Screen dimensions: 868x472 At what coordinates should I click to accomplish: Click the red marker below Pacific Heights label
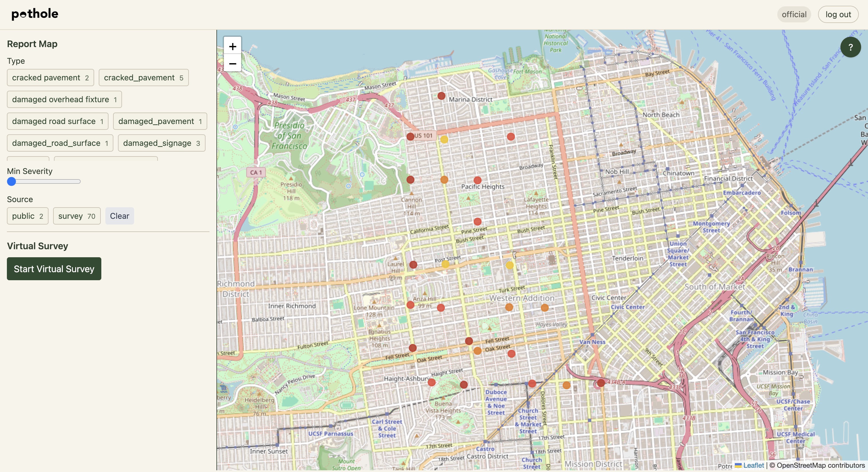(x=477, y=222)
